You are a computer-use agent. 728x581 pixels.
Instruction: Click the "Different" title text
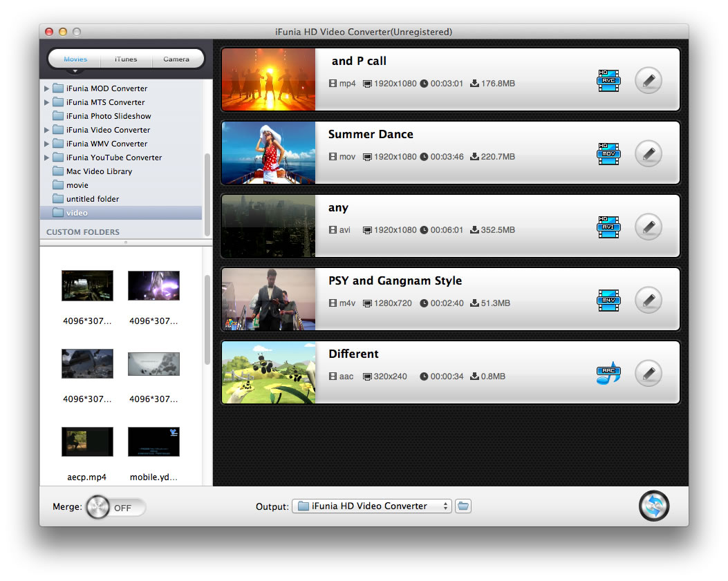(353, 354)
